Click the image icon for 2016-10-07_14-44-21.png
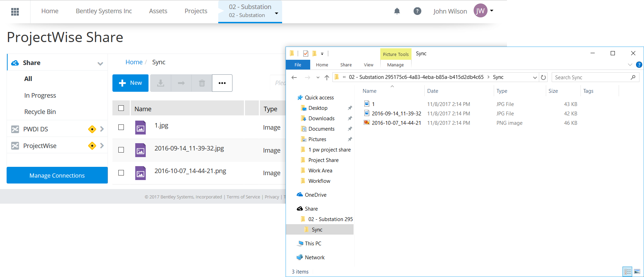 point(141,173)
